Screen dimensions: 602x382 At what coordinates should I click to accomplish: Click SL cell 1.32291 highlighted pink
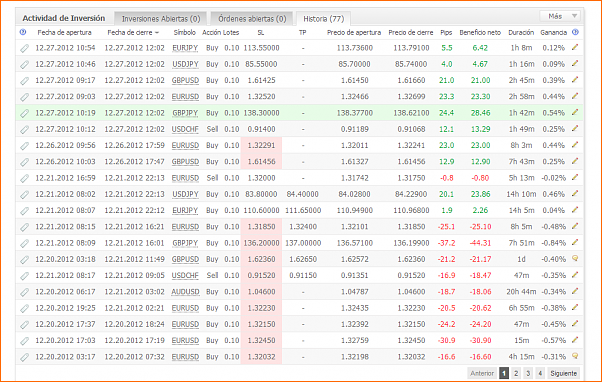[261, 146]
